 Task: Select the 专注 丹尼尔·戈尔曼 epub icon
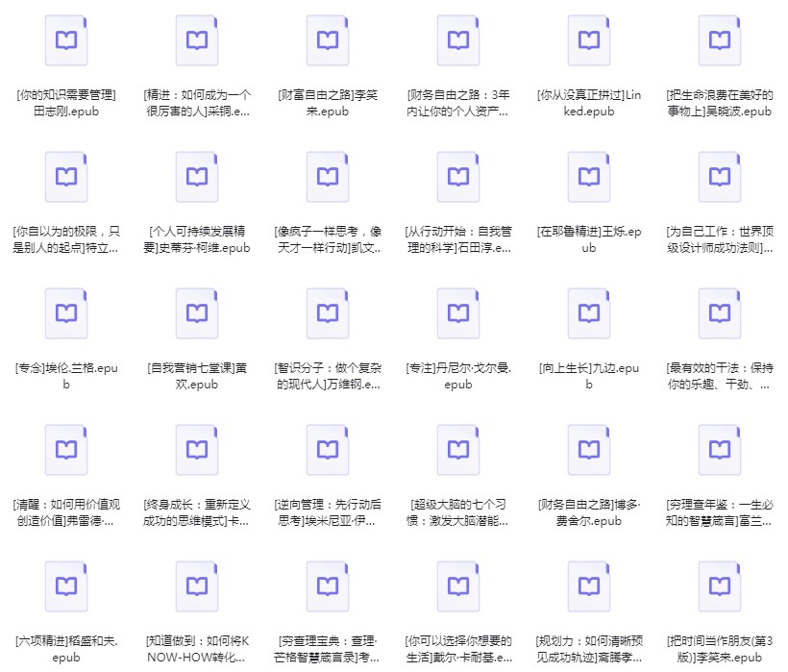[x=458, y=313]
